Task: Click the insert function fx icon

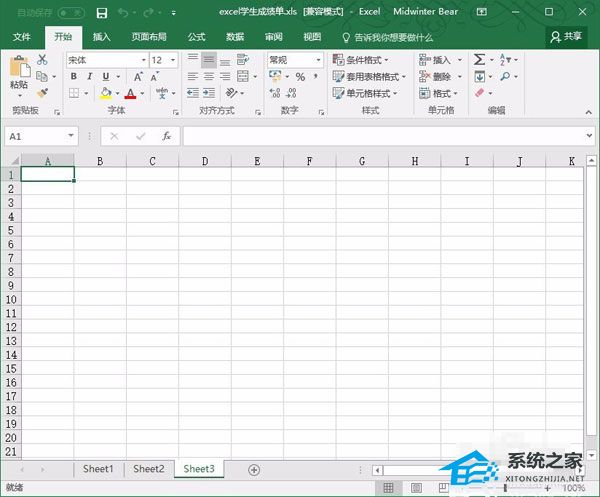Action: [x=166, y=135]
